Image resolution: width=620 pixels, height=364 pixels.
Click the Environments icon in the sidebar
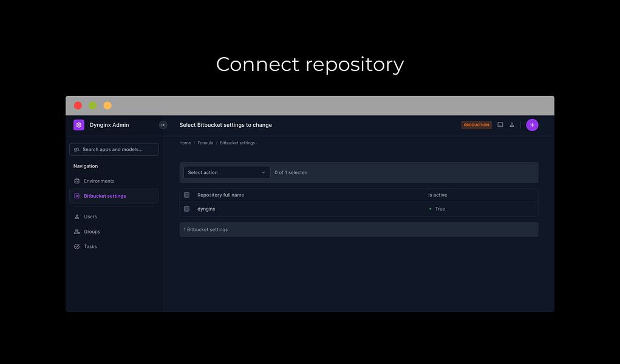coord(77,181)
